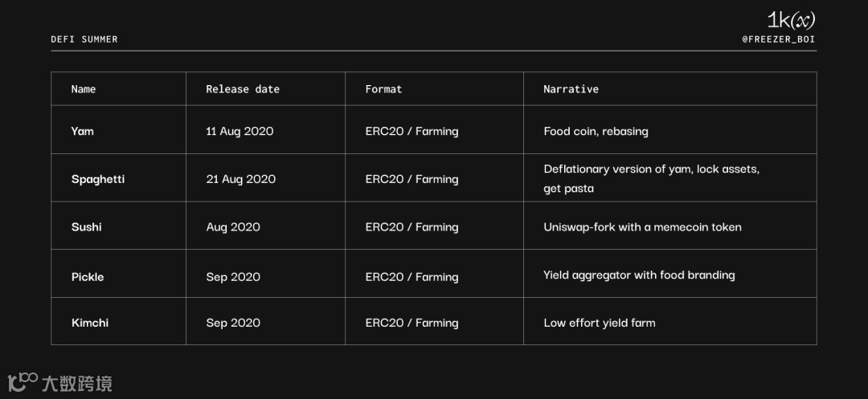This screenshot has width=868, height=399.
Task: Click the 1k(x) logo
Action: [791, 20]
